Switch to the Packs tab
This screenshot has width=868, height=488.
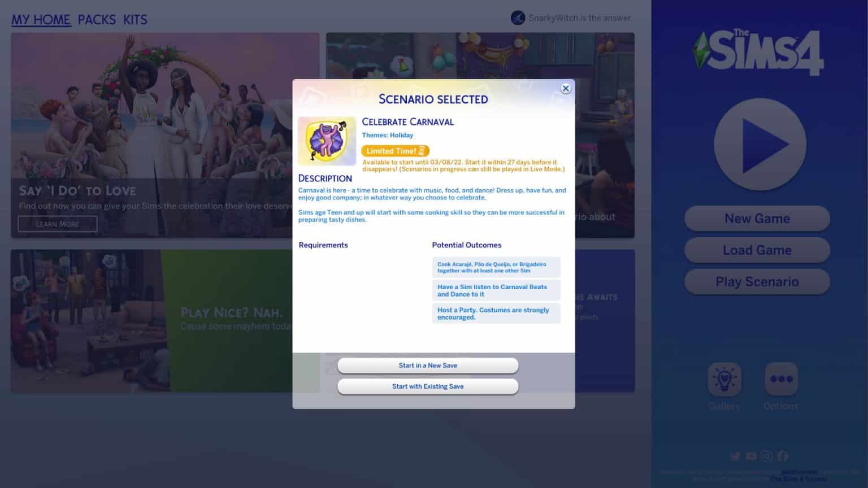(x=97, y=20)
